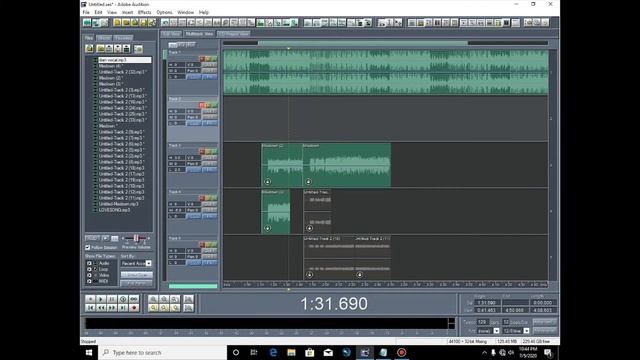Start playback with the Play button
The image size is (640, 360).
pos(101,299)
